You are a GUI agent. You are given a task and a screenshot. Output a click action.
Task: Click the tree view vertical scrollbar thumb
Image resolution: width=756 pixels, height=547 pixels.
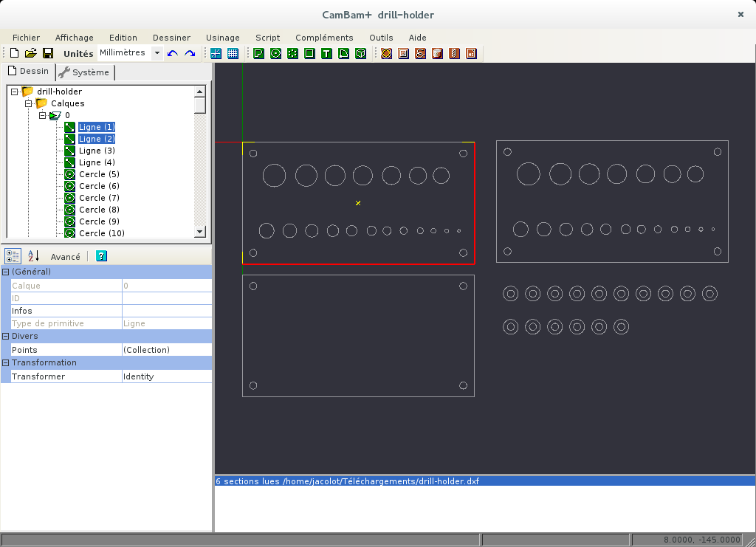point(200,105)
